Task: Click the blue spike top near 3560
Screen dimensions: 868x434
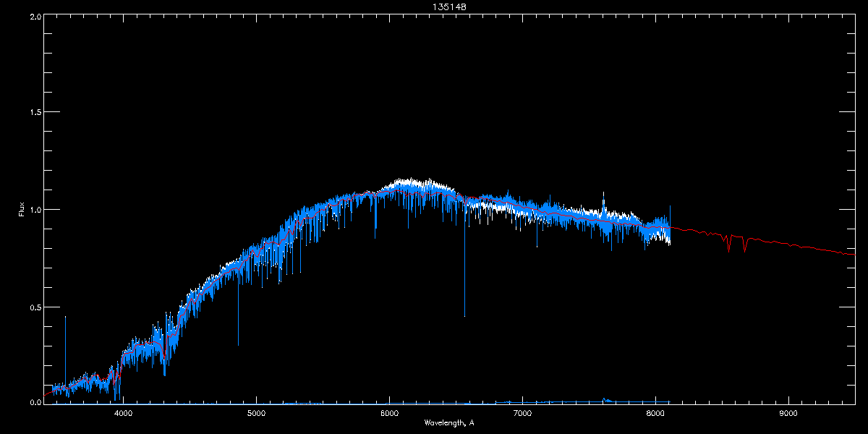Action: click(66, 318)
